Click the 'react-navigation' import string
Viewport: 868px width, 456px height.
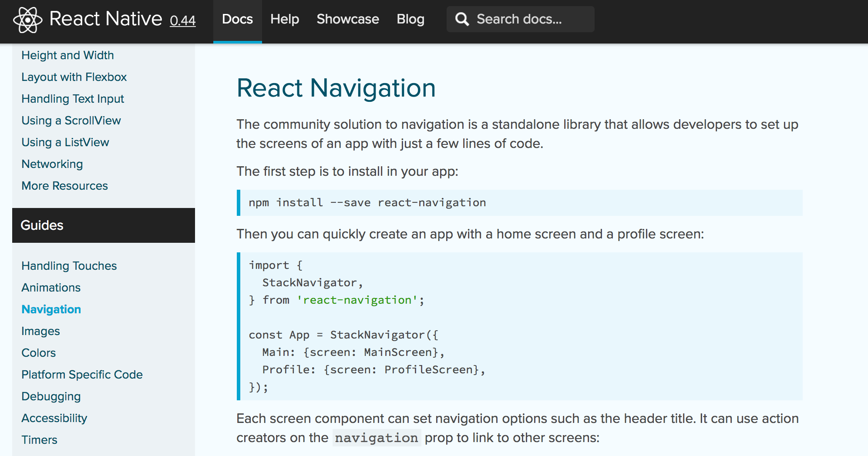point(357,300)
